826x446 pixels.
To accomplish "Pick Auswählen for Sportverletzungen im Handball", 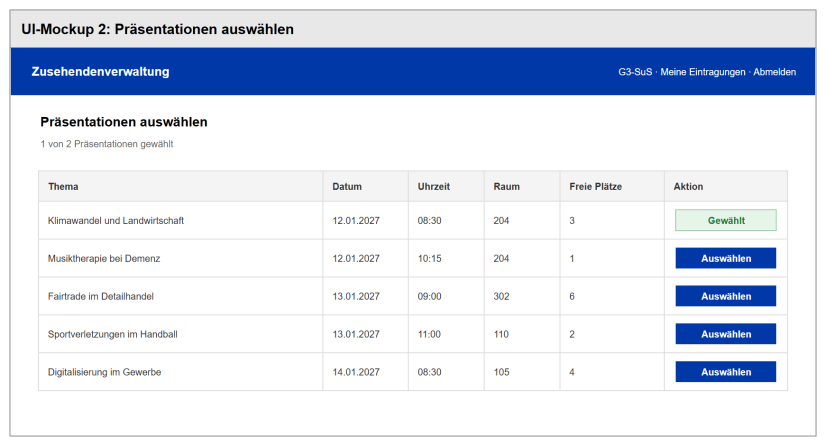I will pos(725,334).
